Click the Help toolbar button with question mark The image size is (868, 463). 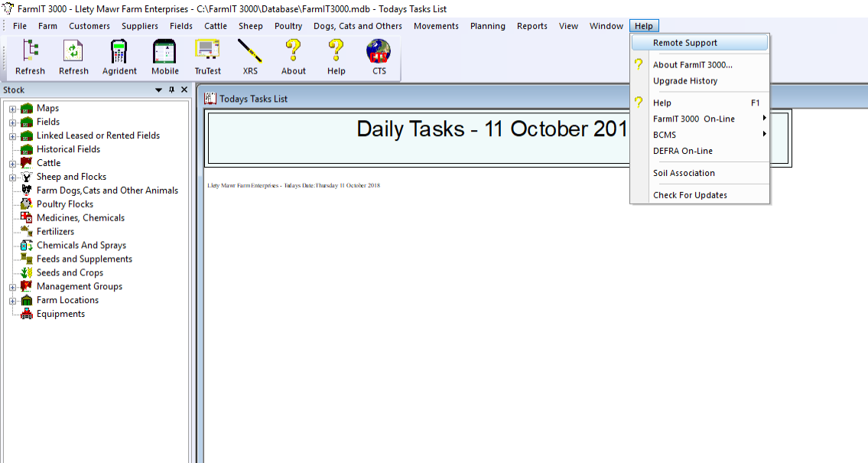(x=336, y=57)
